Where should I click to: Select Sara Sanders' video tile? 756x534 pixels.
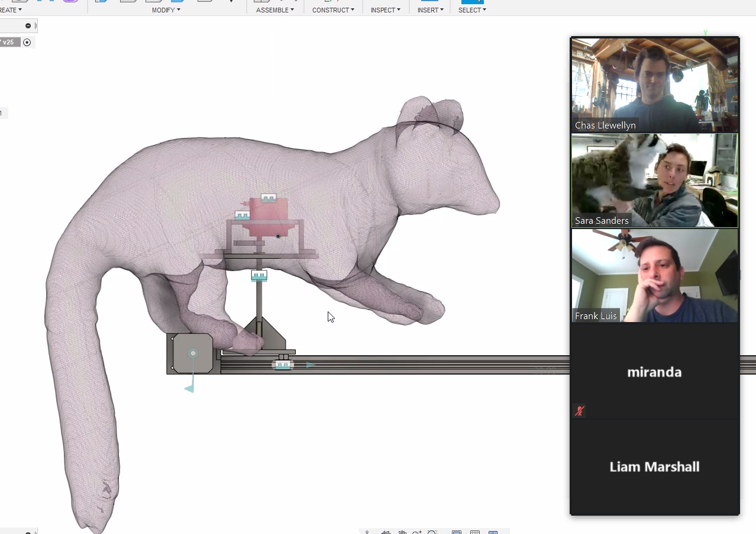654,180
